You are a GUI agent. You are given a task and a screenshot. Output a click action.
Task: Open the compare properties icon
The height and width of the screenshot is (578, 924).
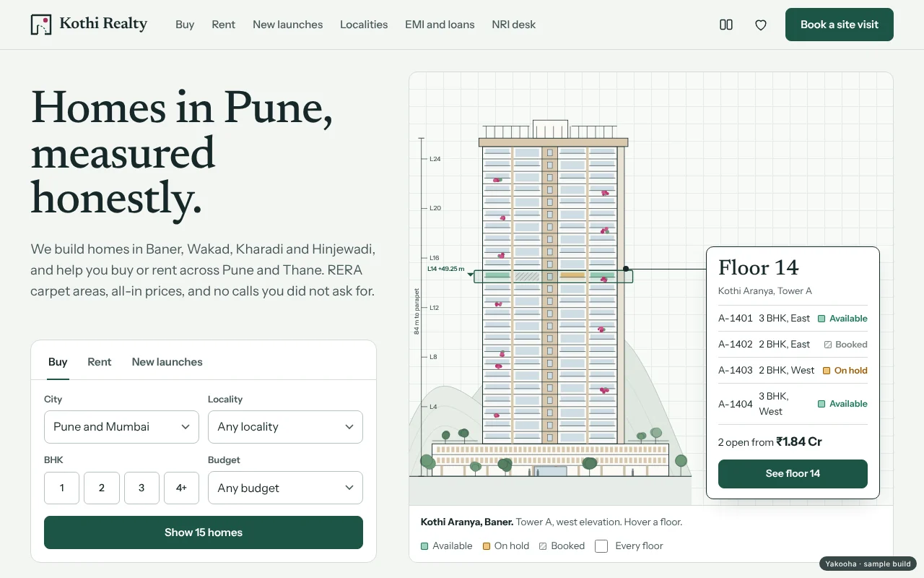click(x=726, y=25)
